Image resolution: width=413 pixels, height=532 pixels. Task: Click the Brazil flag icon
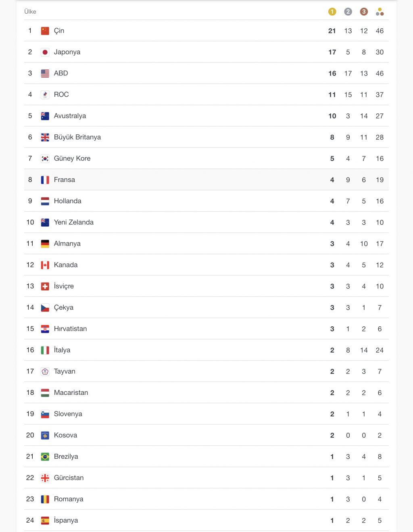pyautogui.click(x=45, y=457)
